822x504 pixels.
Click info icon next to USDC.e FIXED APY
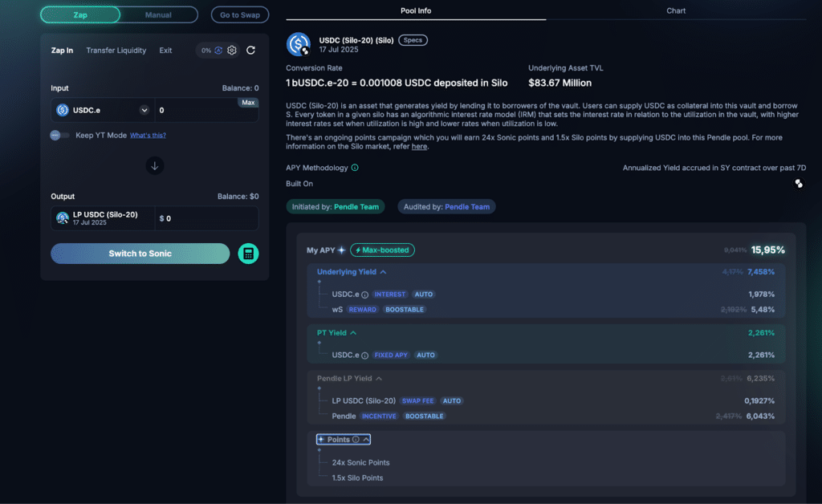(365, 356)
